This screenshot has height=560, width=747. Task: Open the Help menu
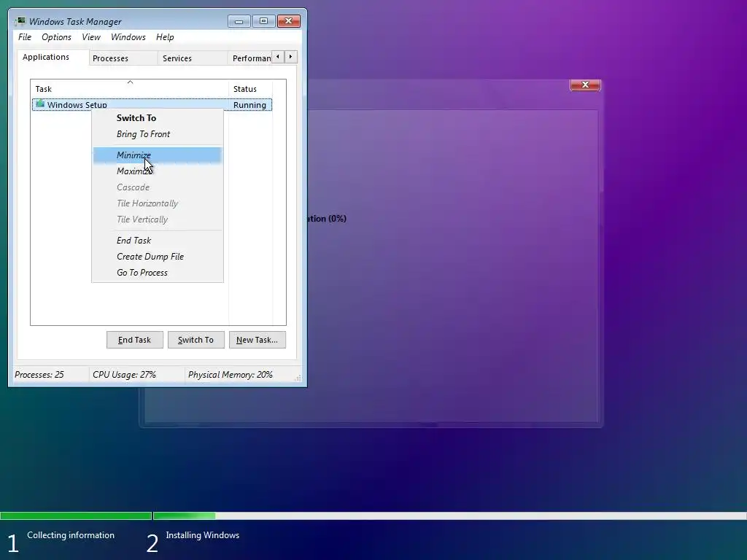(165, 37)
